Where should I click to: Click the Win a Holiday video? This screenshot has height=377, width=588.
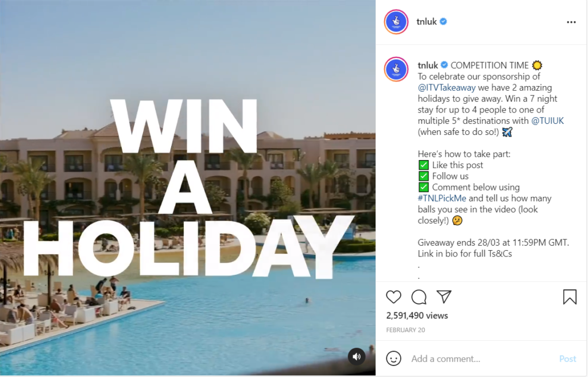tap(188, 188)
